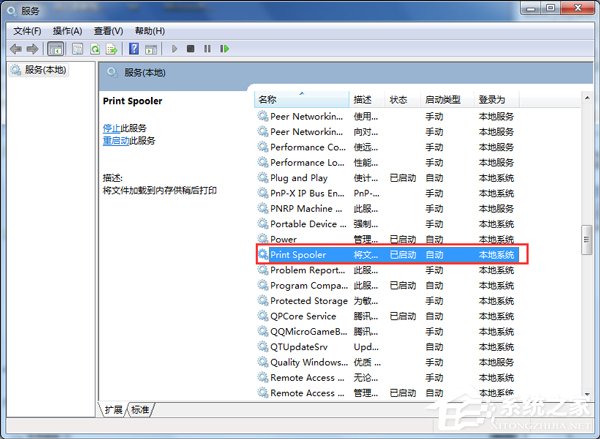The height and width of the screenshot is (439, 600).
Task: Sort by the 启动类型 column header
Action: pyautogui.click(x=442, y=100)
